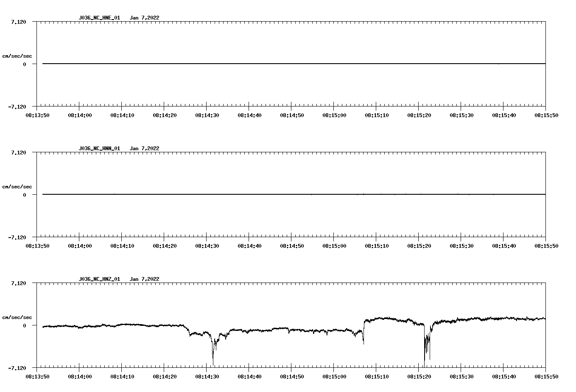Click 08:13:50 time label under HNN plot
Image resolution: width=576 pixels, height=392 pixels.
pyautogui.click(x=37, y=246)
